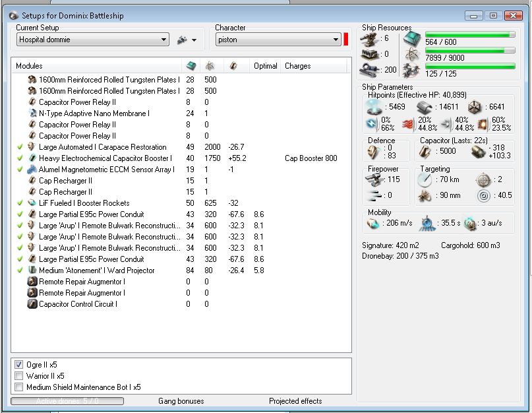
Task: Select the Cap Recharger II first row
Action: (181, 180)
